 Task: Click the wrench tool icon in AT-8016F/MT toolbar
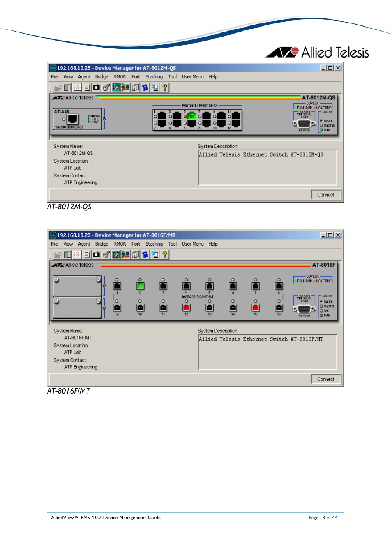(x=106, y=255)
